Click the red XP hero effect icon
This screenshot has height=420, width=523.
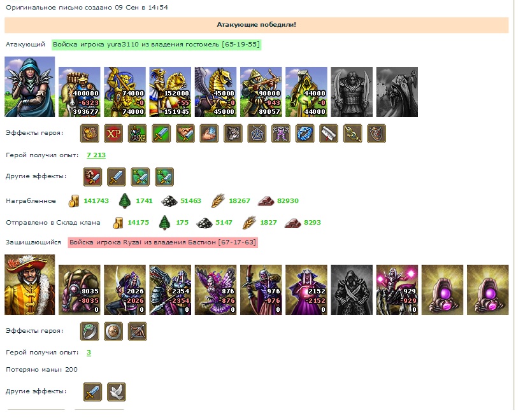click(113, 133)
